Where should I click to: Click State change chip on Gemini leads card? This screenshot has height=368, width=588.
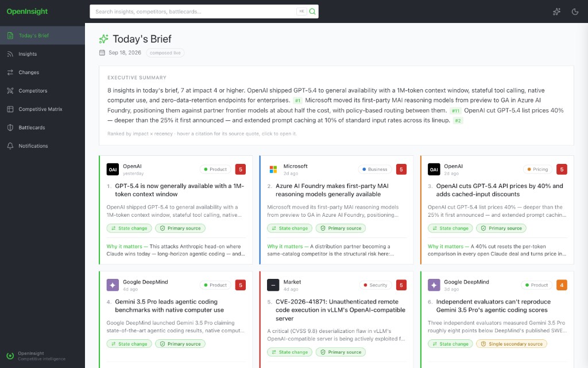point(129,344)
